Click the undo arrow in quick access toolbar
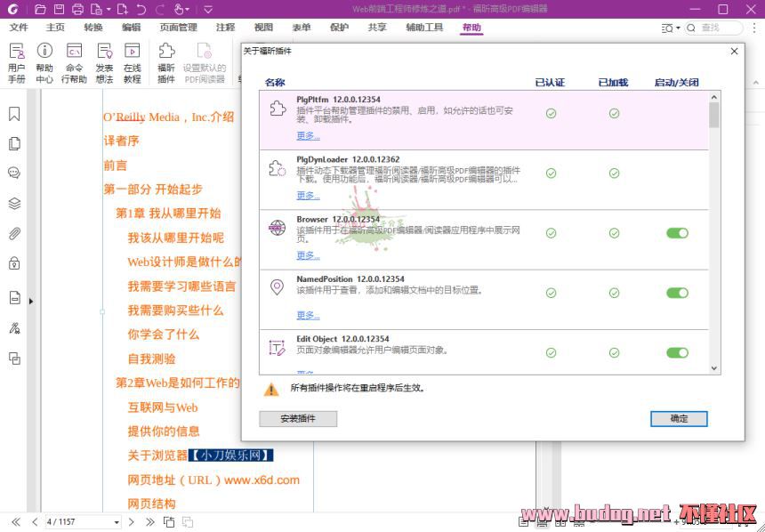The width and height of the screenshot is (765, 532). click(x=141, y=9)
